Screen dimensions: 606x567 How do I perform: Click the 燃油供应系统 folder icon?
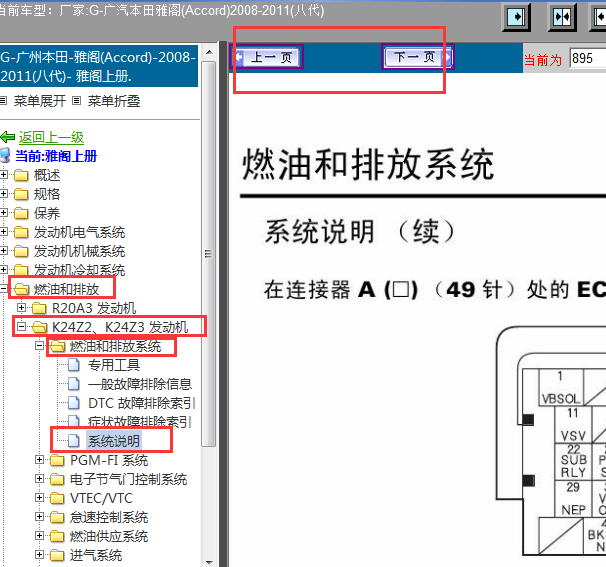(x=57, y=536)
